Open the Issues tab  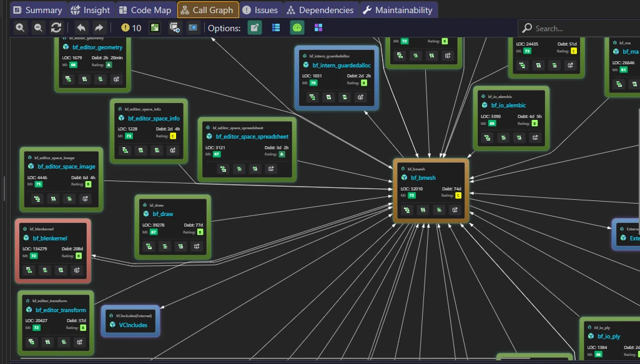coord(260,10)
